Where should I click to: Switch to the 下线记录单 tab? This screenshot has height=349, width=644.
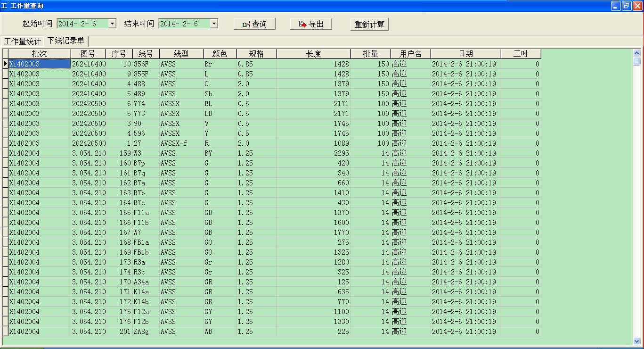point(66,41)
